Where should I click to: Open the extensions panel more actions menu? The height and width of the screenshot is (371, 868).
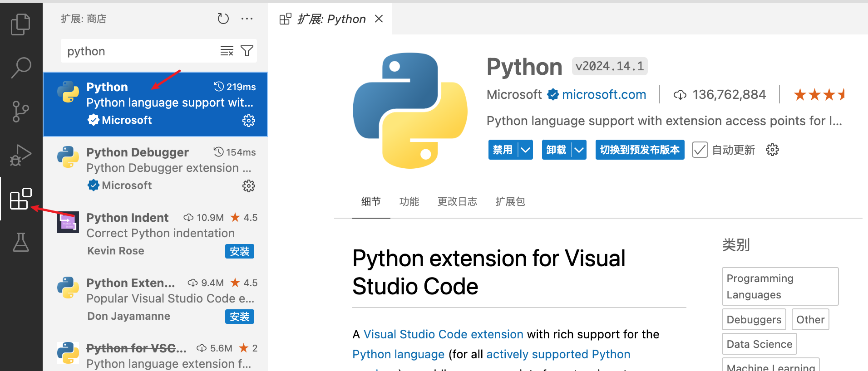tap(247, 19)
